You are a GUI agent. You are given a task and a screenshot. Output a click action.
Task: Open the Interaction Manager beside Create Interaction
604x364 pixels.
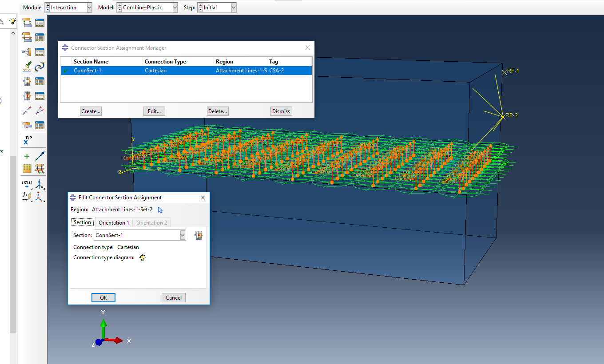click(x=40, y=22)
